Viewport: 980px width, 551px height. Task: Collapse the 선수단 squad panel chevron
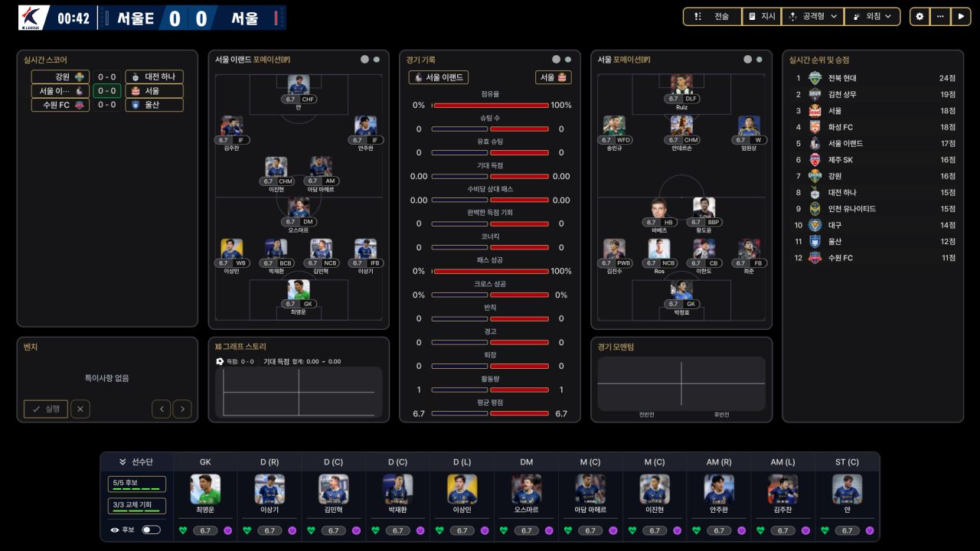pyautogui.click(x=122, y=462)
